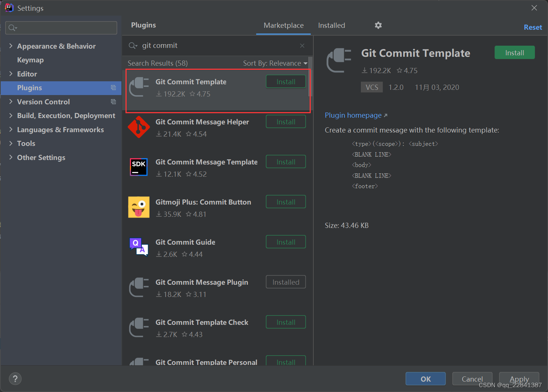Expand the Version Control node
This screenshot has width=548, height=392.
coord(11,101)
